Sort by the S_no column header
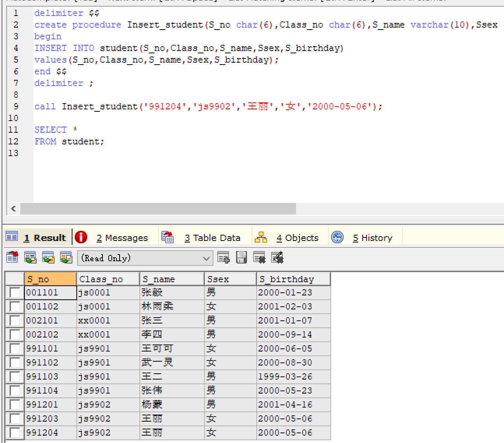Viewport: 504px width, 443px height. pyautogui.click(x=50, y=279)
